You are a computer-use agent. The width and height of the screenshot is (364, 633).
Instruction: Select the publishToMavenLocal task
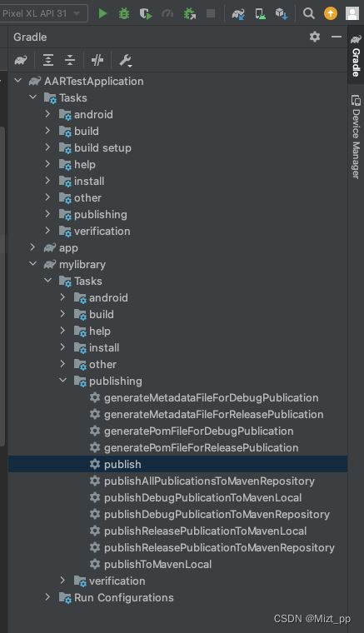point(157,564)
